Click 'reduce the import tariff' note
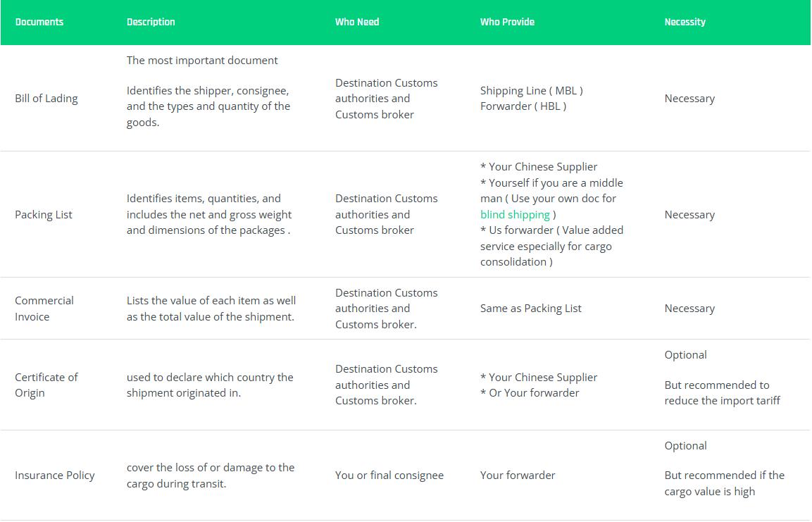The image size is (812, 522). pyautogui.click(x=722, y=400)
